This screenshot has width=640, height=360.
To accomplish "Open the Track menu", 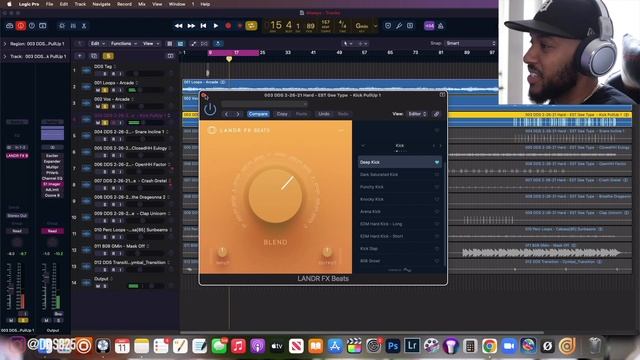I will click(x=80, y=4).
